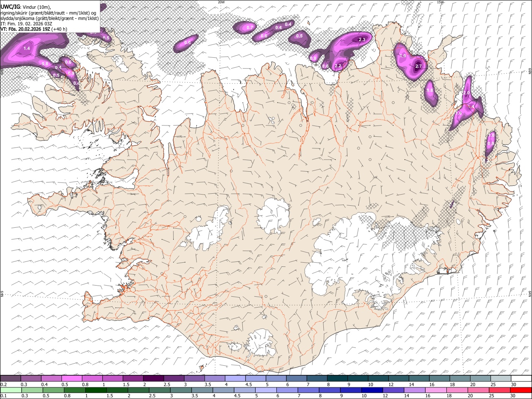The image size is (532, 399).
Task: Click the 0.1 label on the lower scale
Action: click(x=3, y=396)
